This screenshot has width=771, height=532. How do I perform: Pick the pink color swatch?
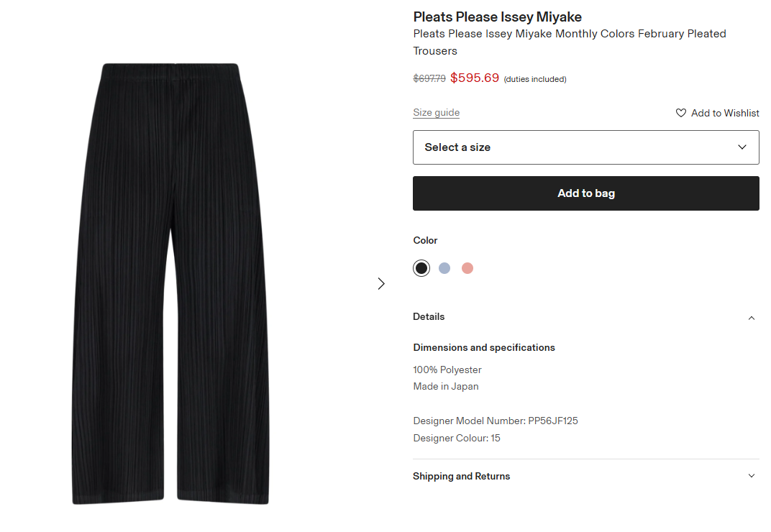[467, 268]
